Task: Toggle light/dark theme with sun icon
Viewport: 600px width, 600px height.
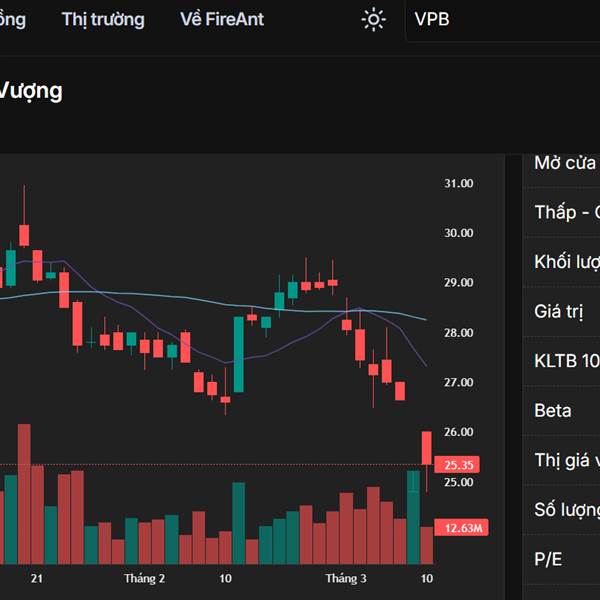Action: [x=374, y=19]
